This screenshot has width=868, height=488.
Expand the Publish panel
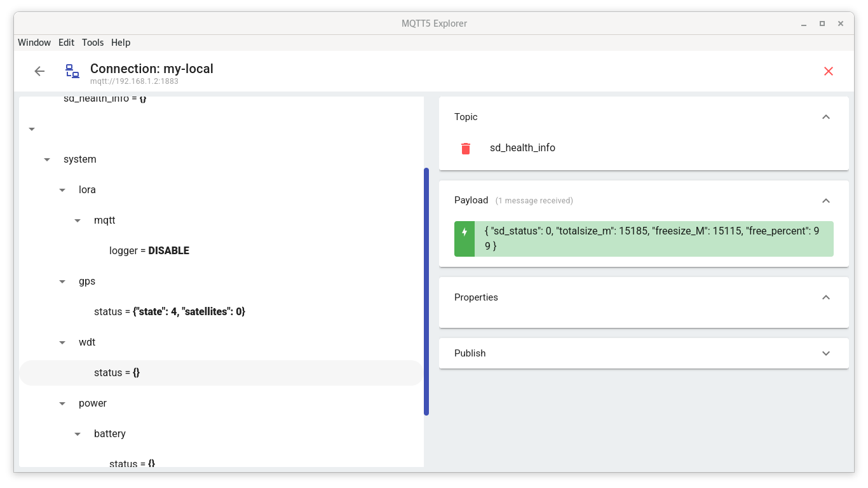click(x=825, y=353)
